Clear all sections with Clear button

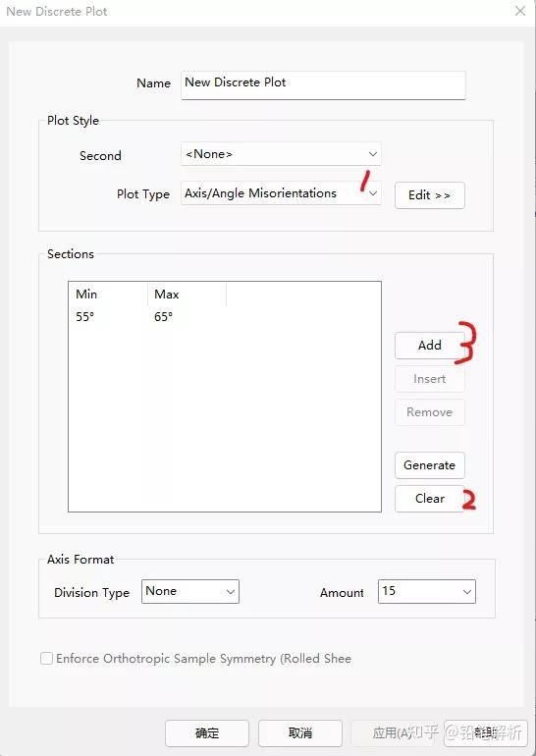(x=429, y=499)
